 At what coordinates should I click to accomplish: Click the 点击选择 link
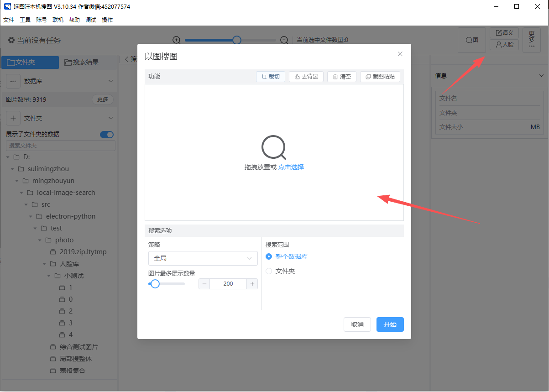[x=291, y=167]
